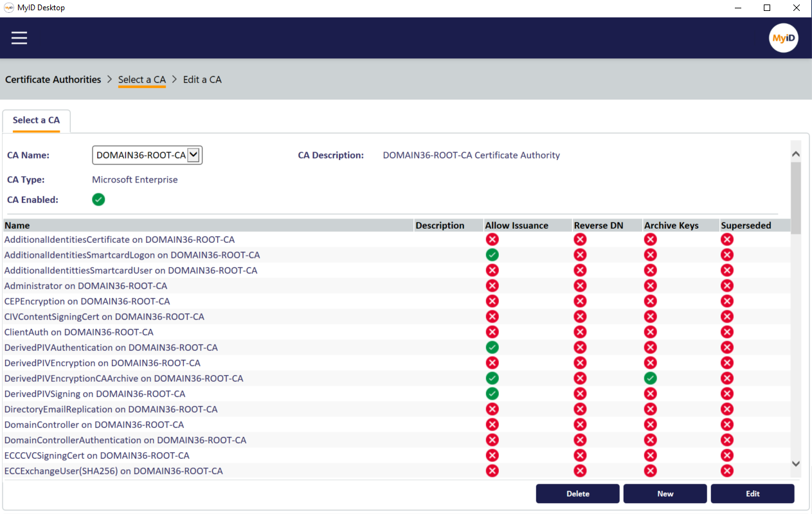Click Archive Keys icon for ECCCVCSigningCert

[x=651, y=456]
